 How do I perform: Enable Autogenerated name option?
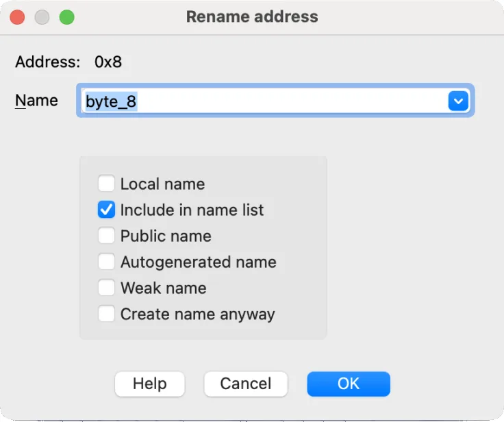pyautogui.click(x=106, y=262)
